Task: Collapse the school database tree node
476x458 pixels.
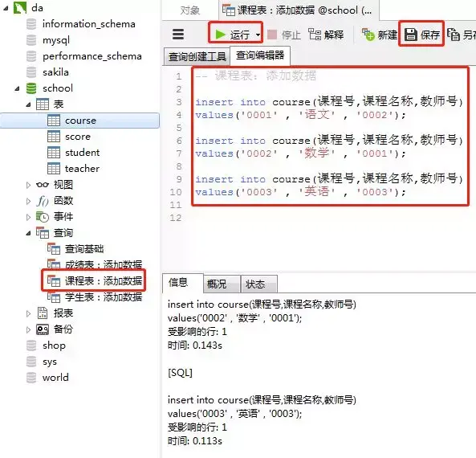Action: pos(18,88)
